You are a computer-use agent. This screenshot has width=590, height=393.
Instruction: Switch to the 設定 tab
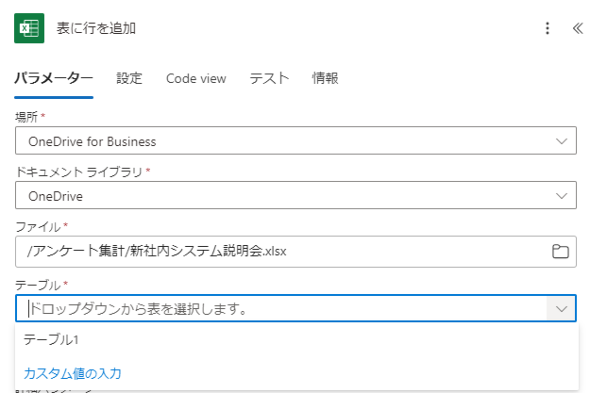pyautogui.click(x=129, y=78)
